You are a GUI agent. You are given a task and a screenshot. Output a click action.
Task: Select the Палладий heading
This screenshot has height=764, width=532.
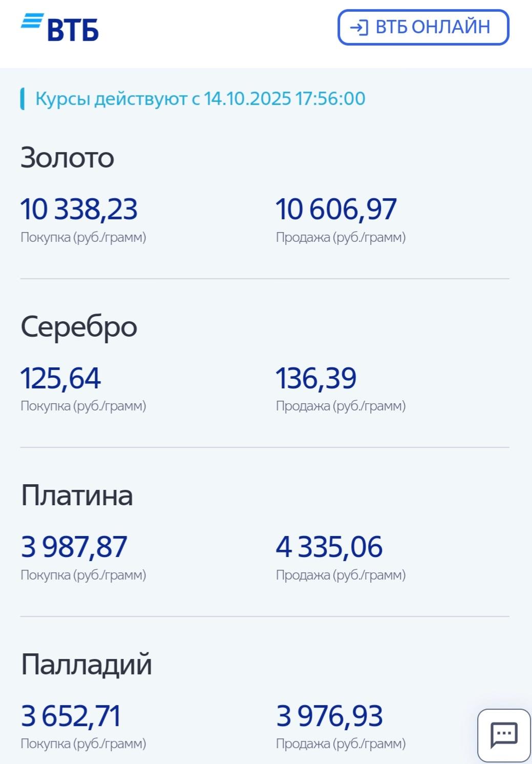click(x=87, y=665)
